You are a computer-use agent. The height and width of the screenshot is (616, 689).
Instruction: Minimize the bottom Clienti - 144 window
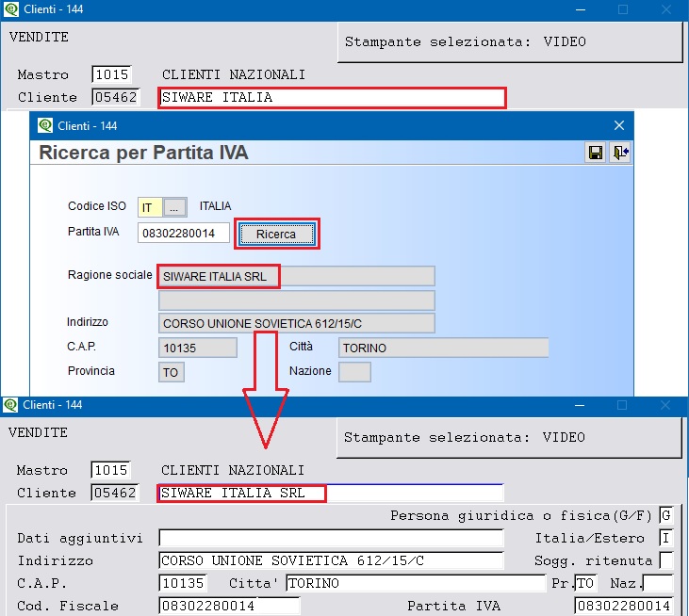580,405
